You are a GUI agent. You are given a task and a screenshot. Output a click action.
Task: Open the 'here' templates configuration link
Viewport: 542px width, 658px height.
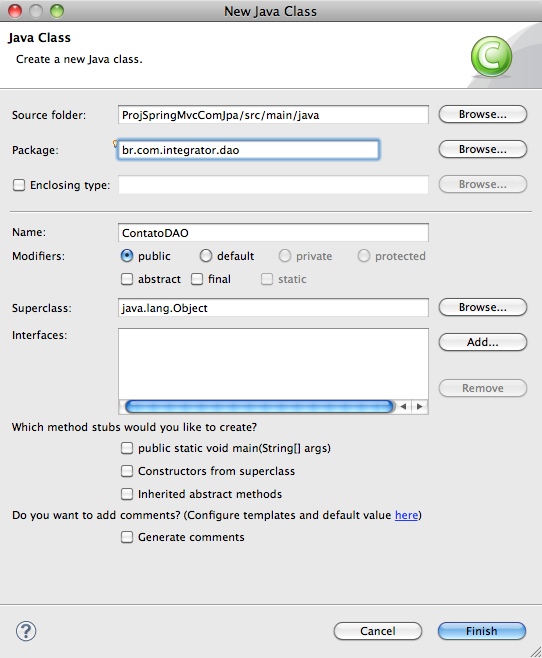coord(406,515)
